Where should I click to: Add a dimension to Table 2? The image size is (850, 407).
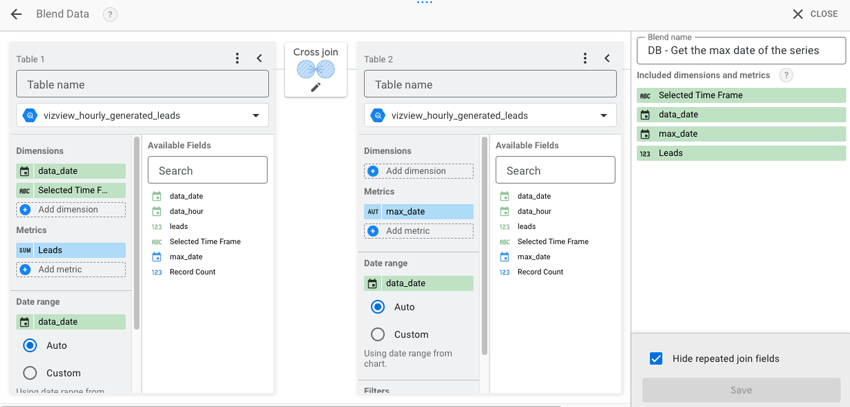pyautogui.click(x=418, y=171)
